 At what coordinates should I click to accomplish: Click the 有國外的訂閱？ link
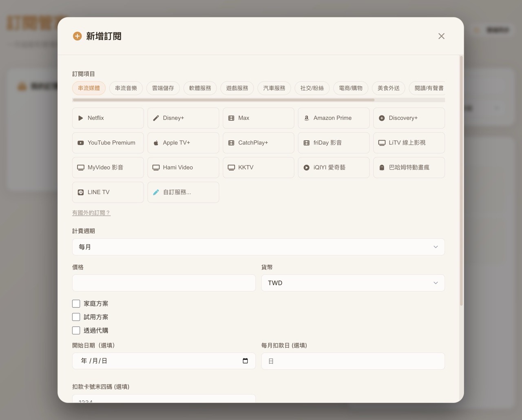coord(91,212)
